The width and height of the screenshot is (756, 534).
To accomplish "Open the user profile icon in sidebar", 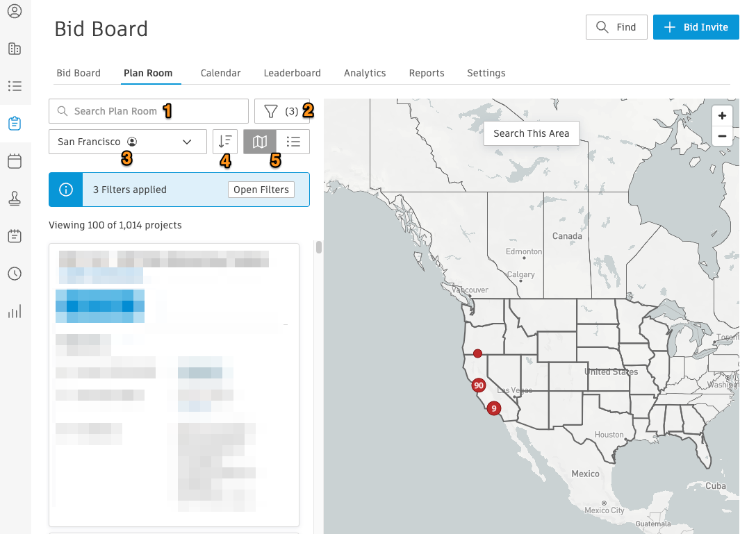I will pyautogui.click(x=14, y=12).
